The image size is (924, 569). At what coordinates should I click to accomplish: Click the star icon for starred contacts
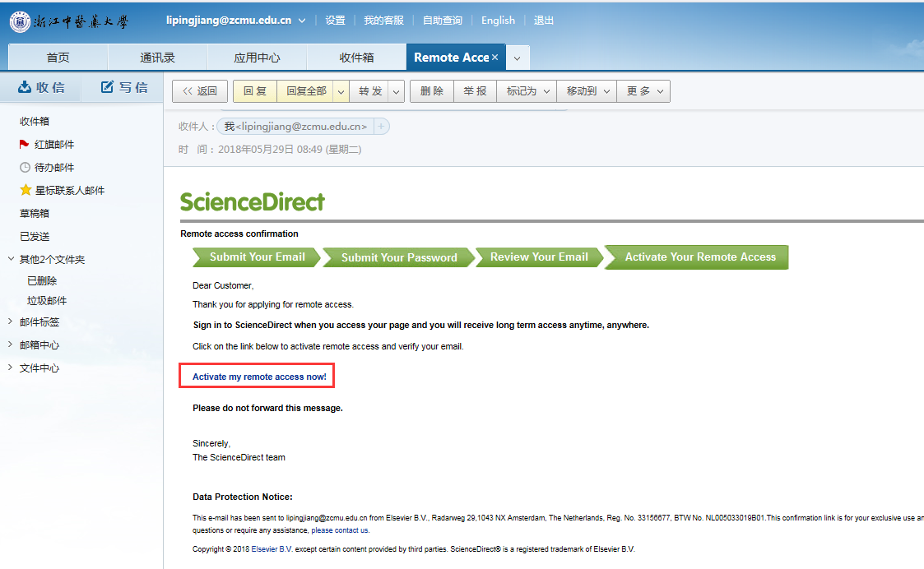pos(25,190)
